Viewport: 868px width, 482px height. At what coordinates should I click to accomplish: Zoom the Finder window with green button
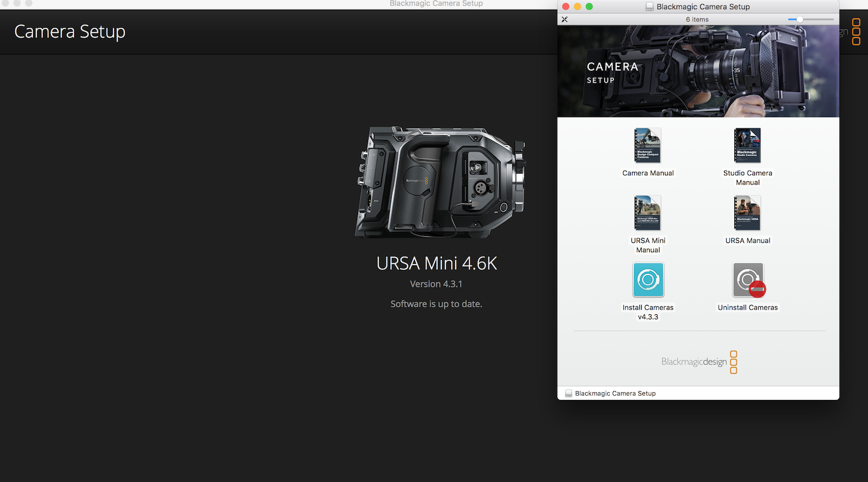click(x=589, y=7)
